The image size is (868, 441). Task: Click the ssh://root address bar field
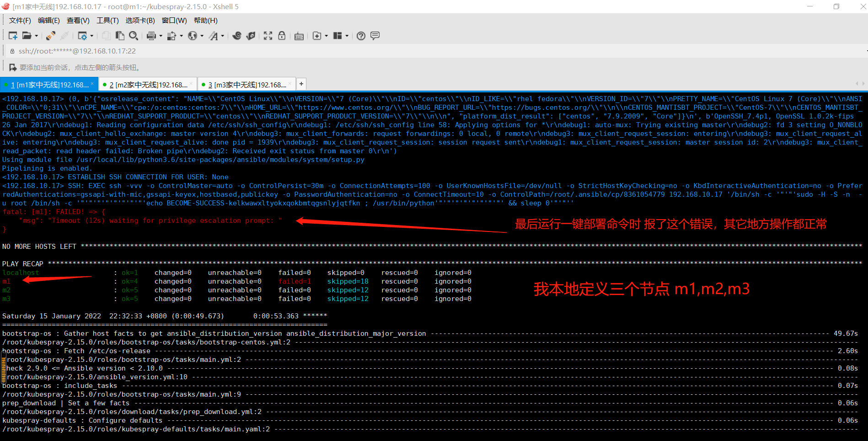(x=77, y=51)
